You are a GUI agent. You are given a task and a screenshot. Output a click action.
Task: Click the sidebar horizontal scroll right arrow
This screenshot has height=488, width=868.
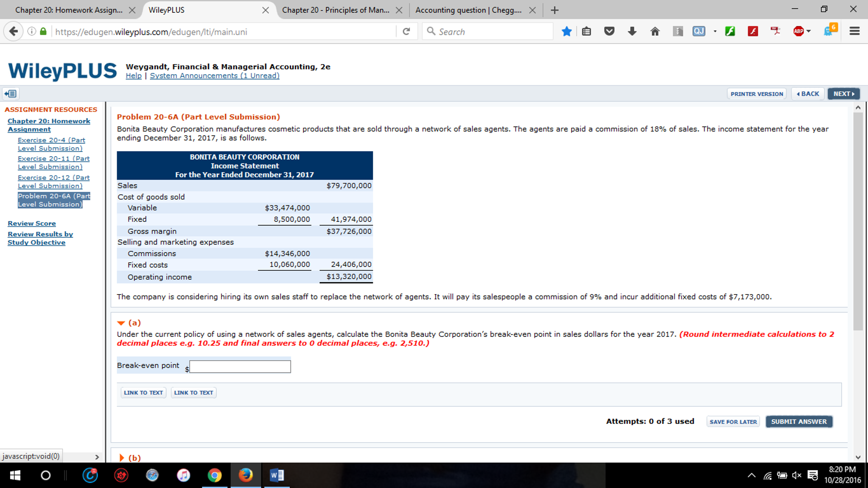[97, 457]
